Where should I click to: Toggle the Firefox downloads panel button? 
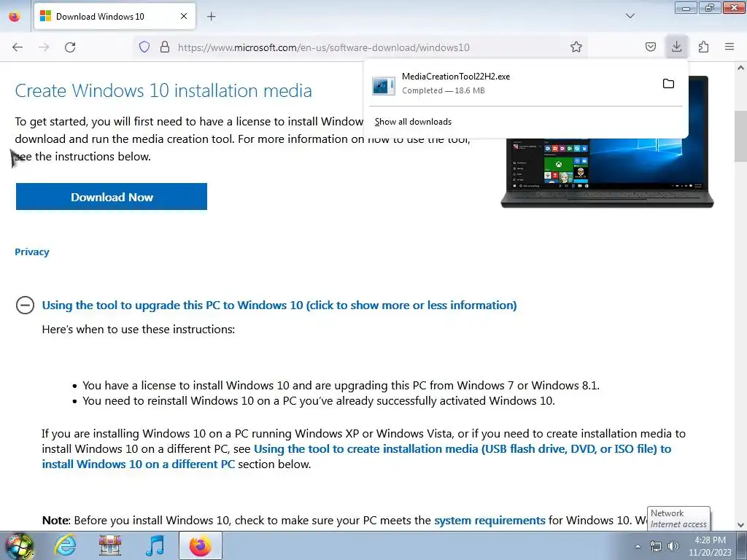(676, 47)
